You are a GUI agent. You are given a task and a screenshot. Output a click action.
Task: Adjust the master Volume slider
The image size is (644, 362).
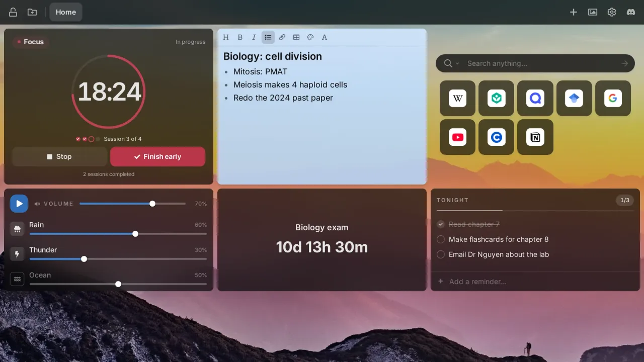coord(133,204)
